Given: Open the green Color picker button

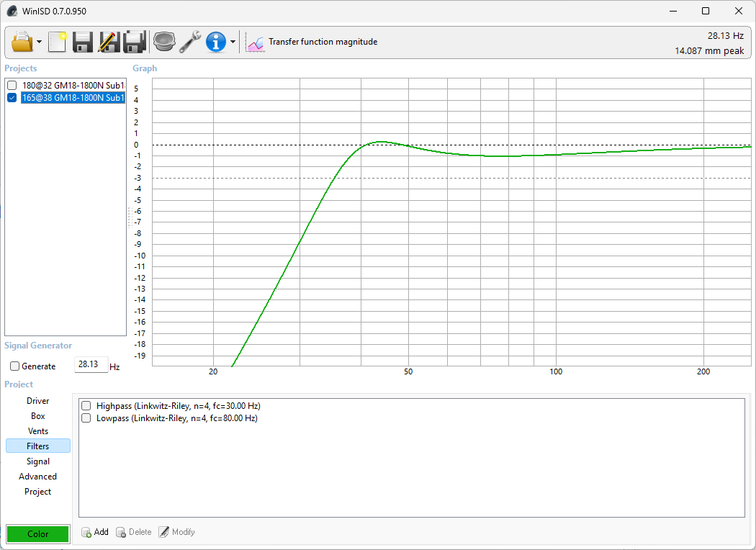Looking at the screenshot, I should 37,534.
